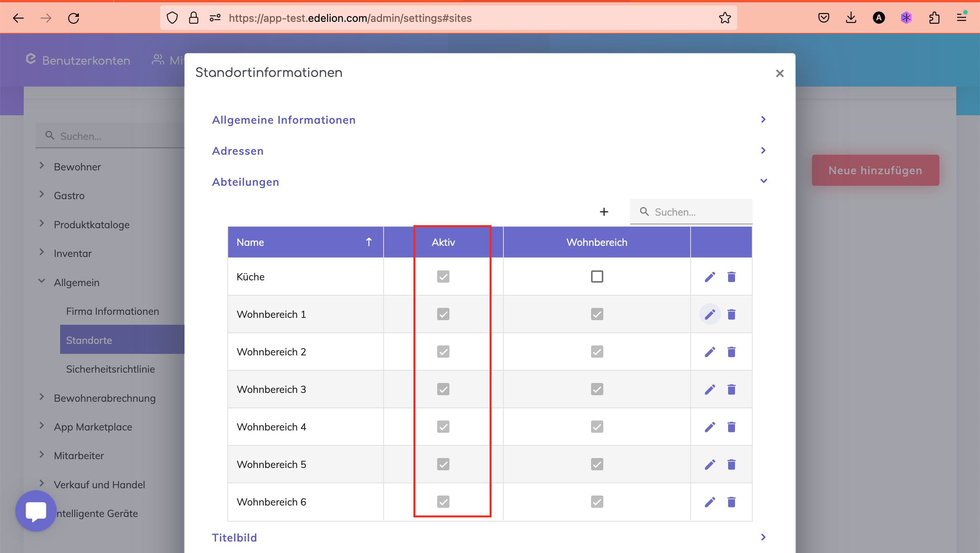Toggle Wohnbereich checkbox in Wohnbereich 5 row
980x553 pixels.
(597, 464)
